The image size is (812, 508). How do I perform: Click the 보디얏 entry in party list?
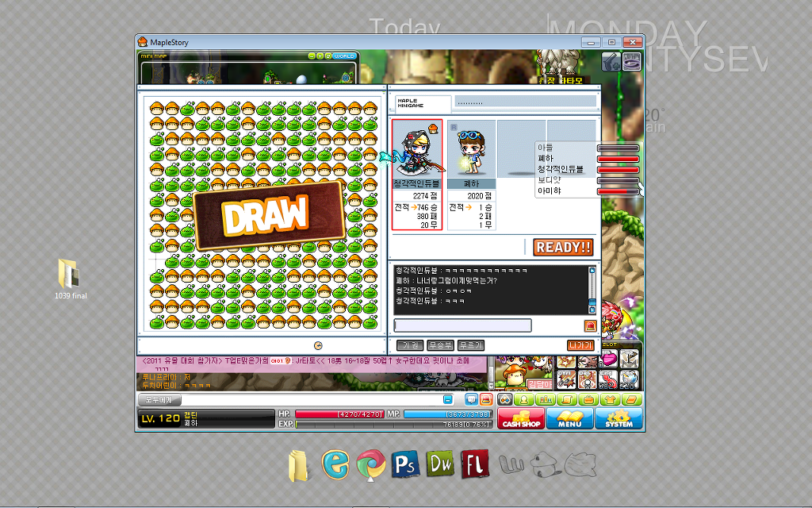[550, 180]
